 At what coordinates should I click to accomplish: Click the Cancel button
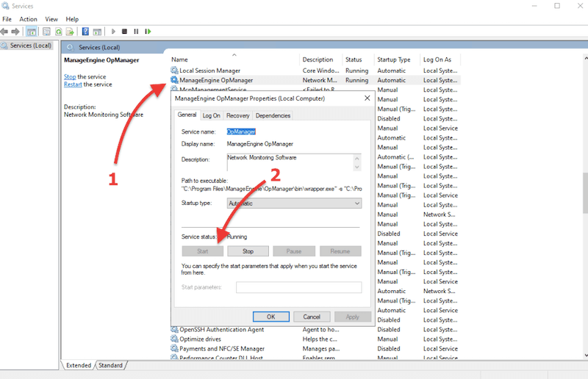[312, 317]
